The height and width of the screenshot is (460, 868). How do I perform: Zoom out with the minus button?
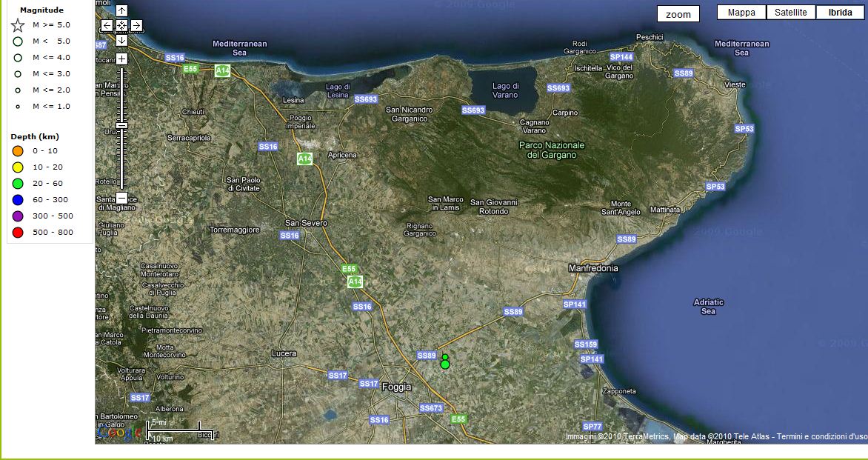(x=121, y=198)
